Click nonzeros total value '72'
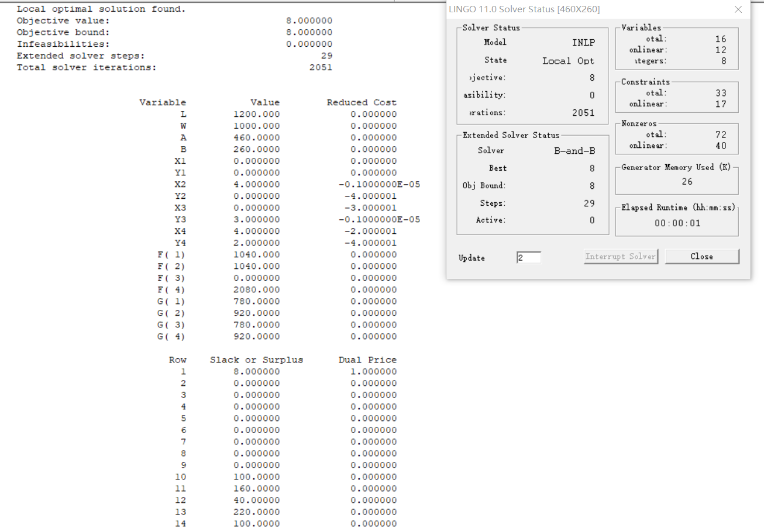The height and width of the screenshot is (532, 764). [721, 135]
